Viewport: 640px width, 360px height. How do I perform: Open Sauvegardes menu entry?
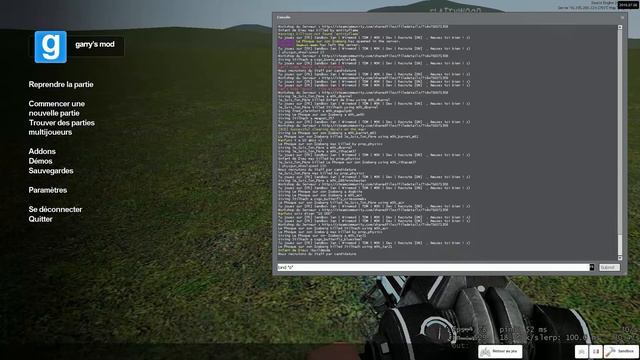tap(51, 171)
